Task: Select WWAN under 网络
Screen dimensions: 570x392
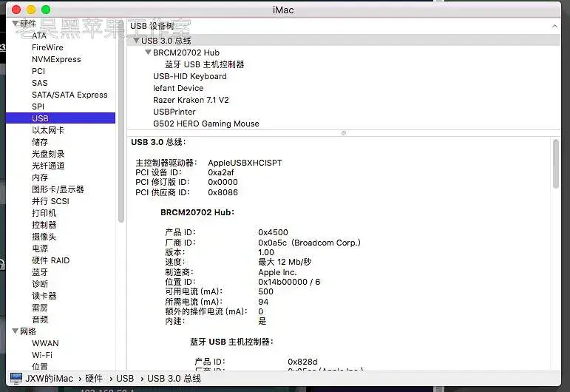Action: point(45,343)
